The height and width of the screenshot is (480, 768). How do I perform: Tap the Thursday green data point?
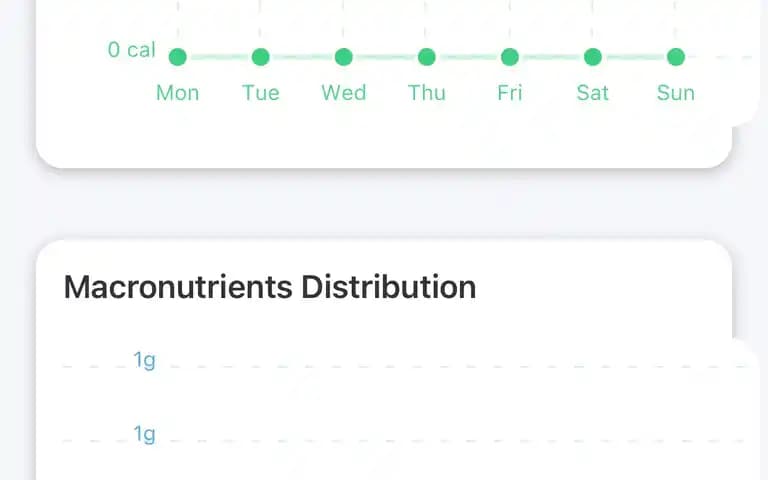(x=427, y=57)
